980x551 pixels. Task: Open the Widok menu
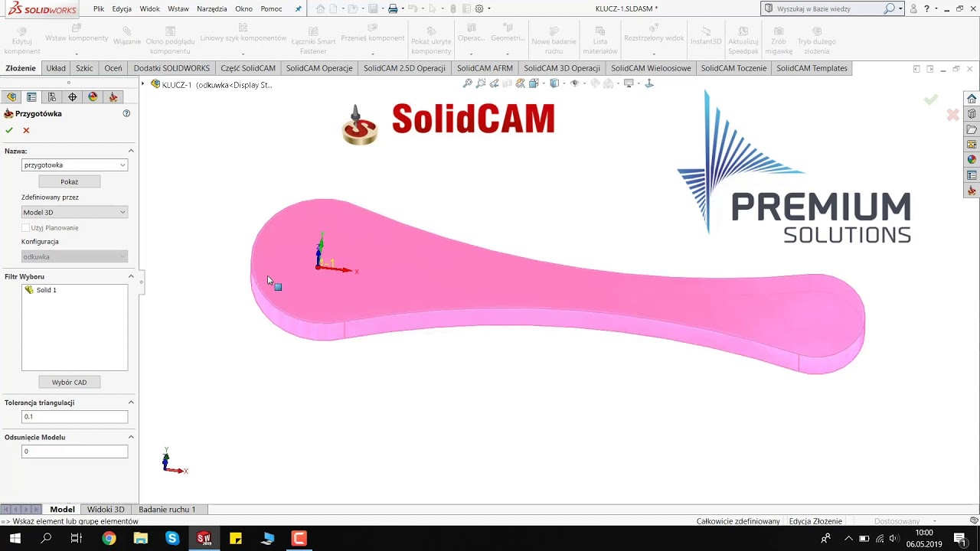tap(149, 9)
